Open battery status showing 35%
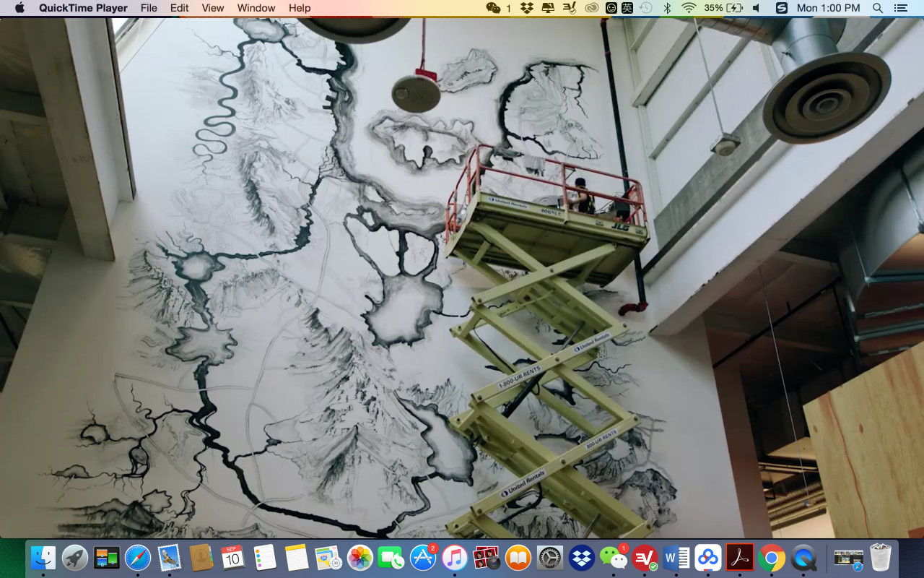Viewport: 924px width, 578px height. (723, 8)
